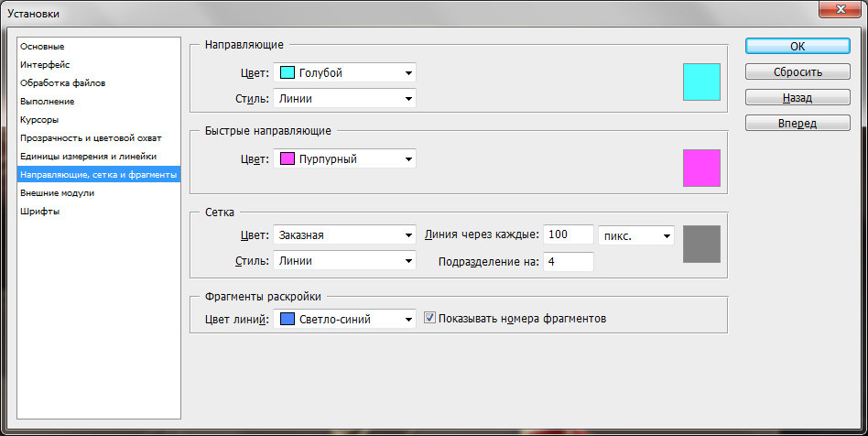Open the grid units dropdown пикс.
Screen dimensions: 868x436
(x=636, y=236)
